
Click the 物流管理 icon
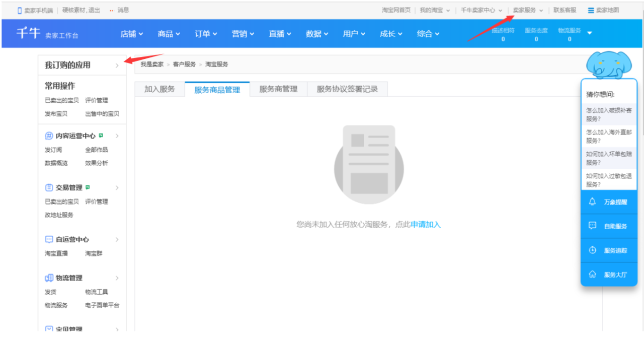pos(49,278)
